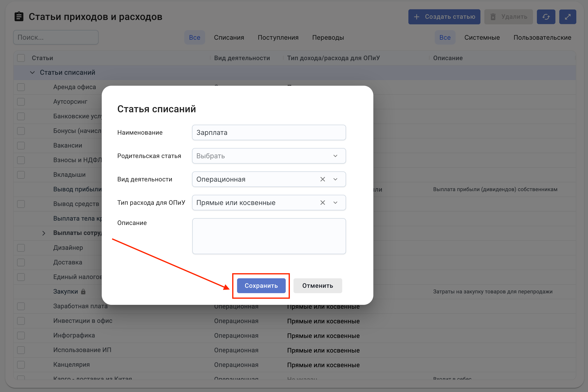Image resolution: width=588 pixels, height=392 pixels.
Task: Click the Отменить button
Action: coord(317,286)
